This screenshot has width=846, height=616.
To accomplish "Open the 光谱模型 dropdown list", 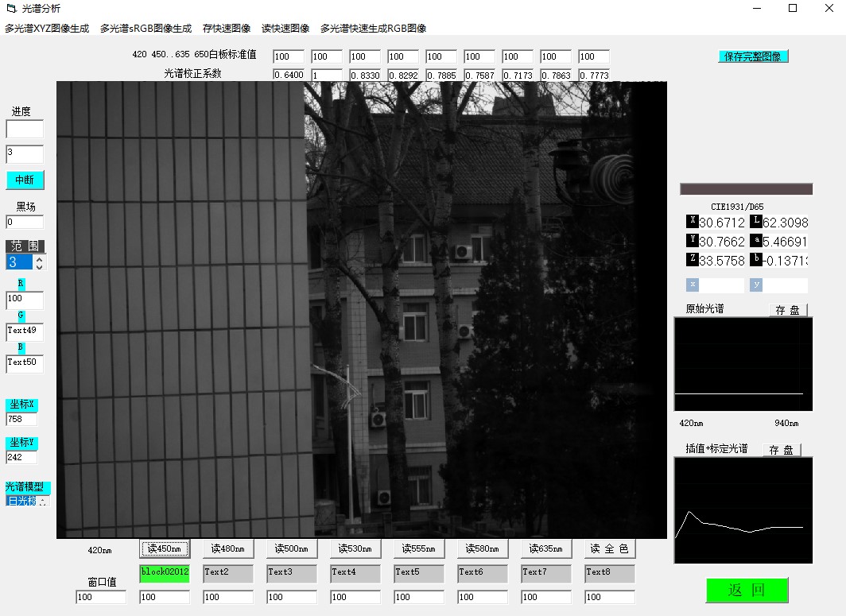I will pyautogui.click(x=43, y=501).
